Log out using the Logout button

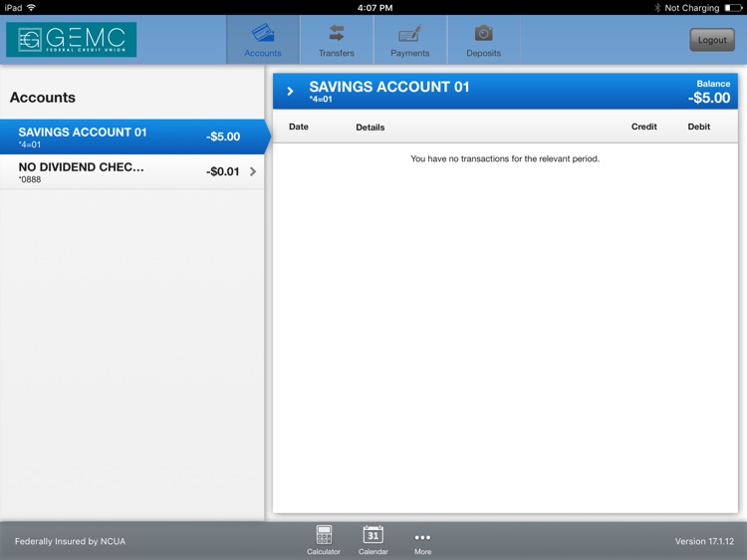coord(712,40)
